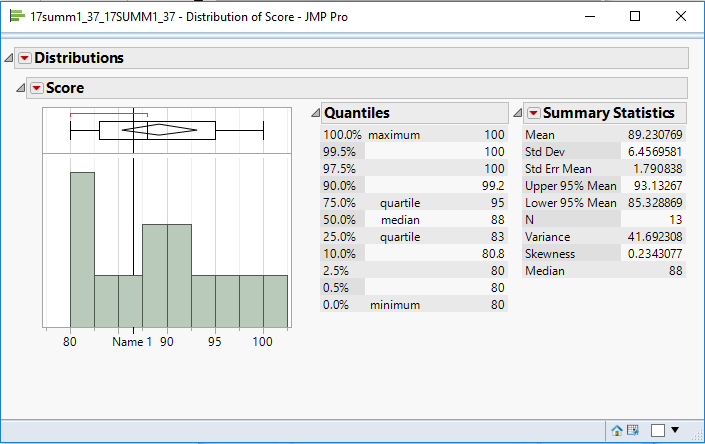This screenshot has width=705, height=444.
Task: Open the Distributions red triangle menu
Action: (x=25, y=58)
